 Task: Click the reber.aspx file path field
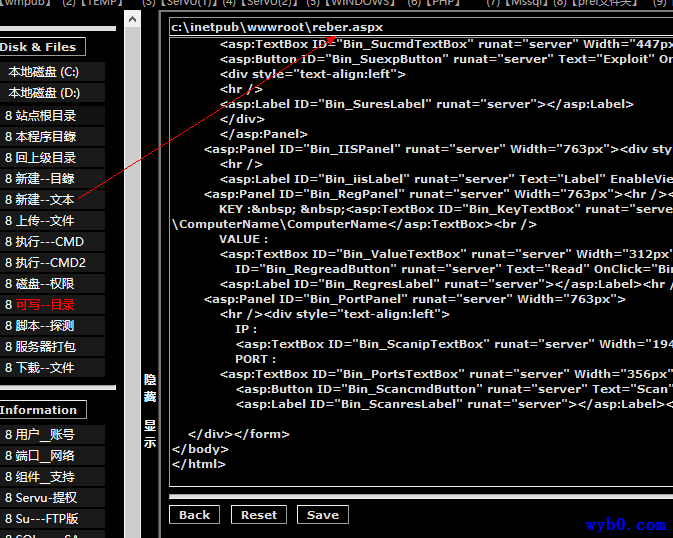420,27
